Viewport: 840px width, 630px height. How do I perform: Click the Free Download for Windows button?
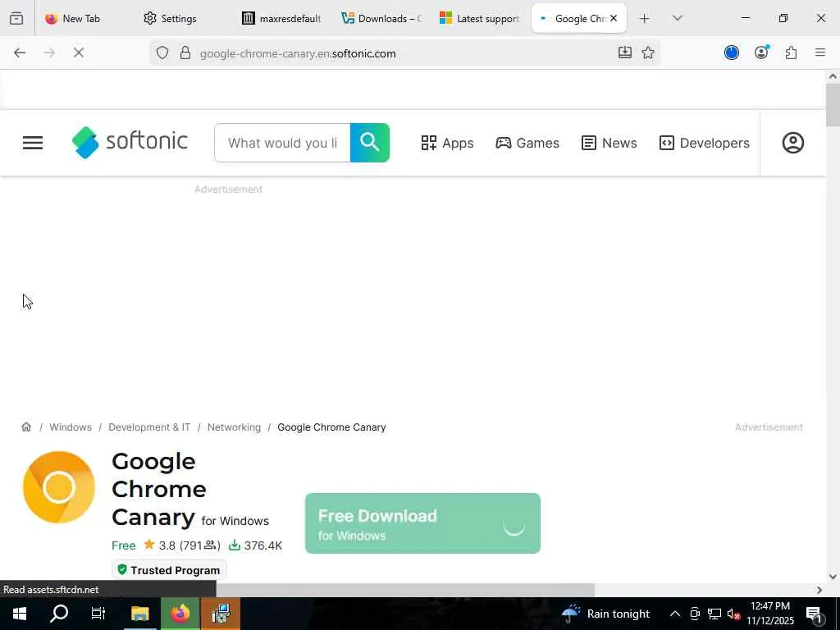point(422,523)
